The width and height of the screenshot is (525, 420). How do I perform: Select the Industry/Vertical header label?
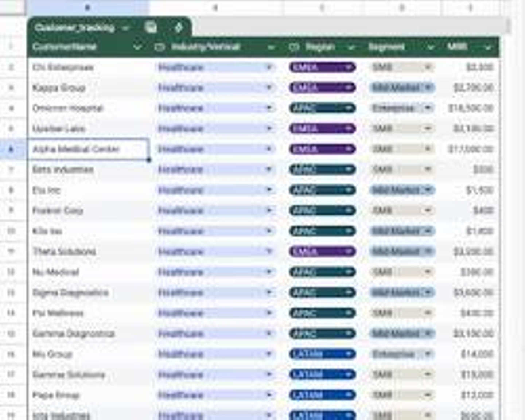[206, 47]
